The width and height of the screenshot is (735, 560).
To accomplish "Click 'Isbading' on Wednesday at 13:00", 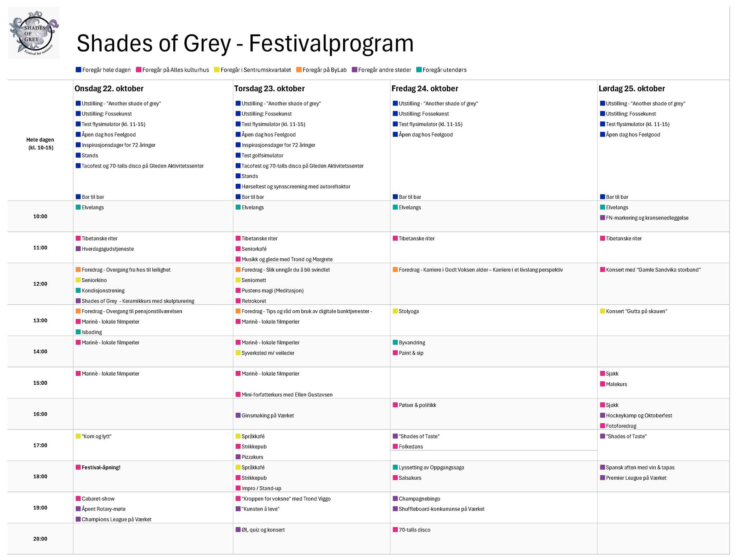I will click(x=92, y=332).
